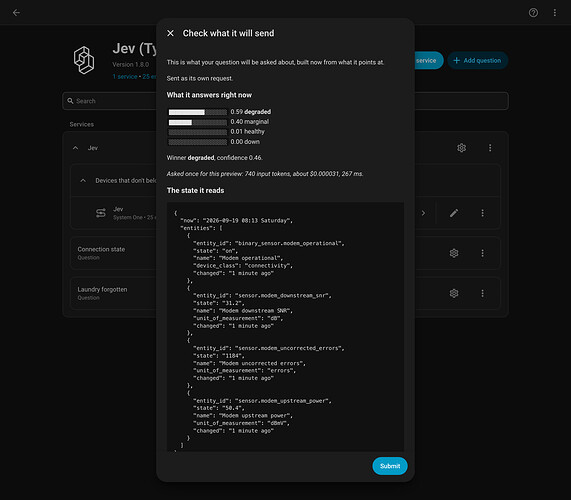Open Laundry forgotten settings gear
Viewport: 571px width, 500px height.
(454, 293)
